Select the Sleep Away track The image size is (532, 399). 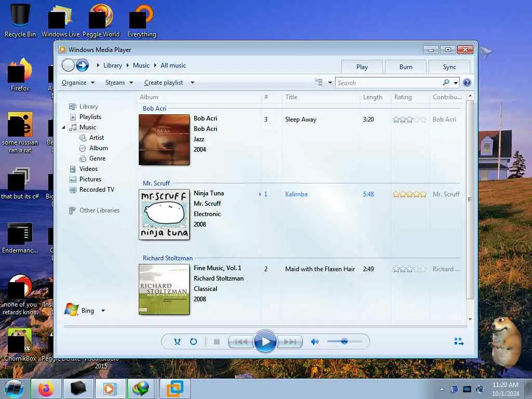(301, 119)
